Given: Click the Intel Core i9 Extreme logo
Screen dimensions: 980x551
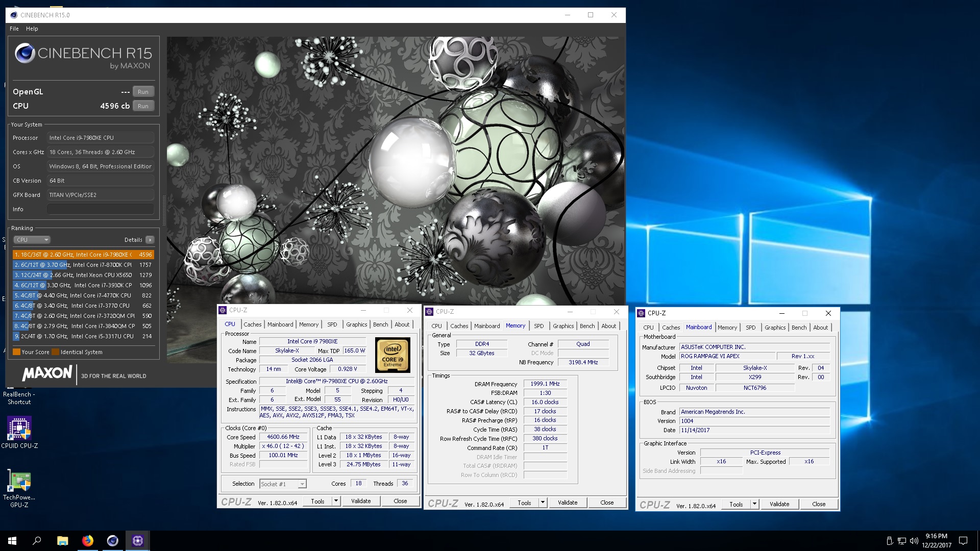Looking at the screenshot, I should click(x=393, y=355).
